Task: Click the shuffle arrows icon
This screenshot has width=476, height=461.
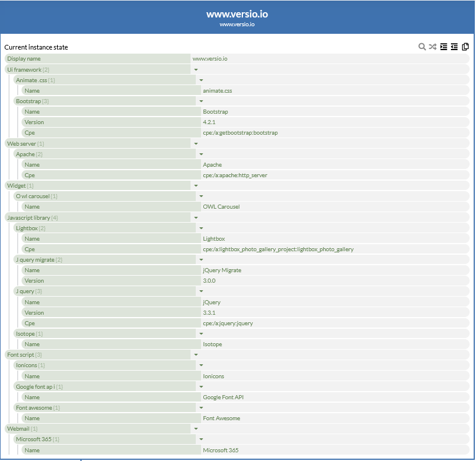Action: tap(432, 47)
